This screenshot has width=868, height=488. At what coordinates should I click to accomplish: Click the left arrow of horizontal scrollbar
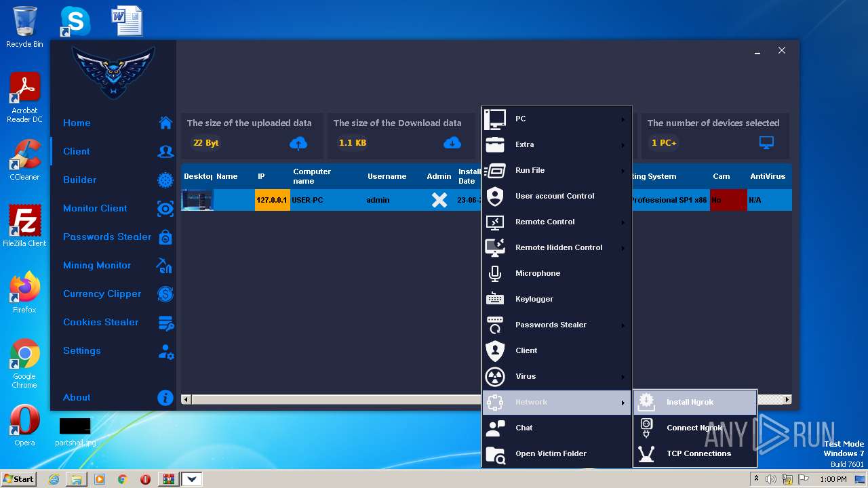(186, 400)
